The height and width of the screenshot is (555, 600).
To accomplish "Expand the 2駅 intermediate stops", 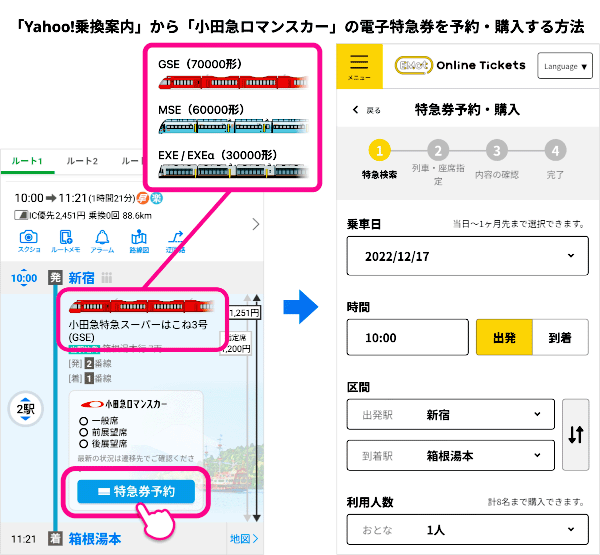I will (x=26, y=409).
